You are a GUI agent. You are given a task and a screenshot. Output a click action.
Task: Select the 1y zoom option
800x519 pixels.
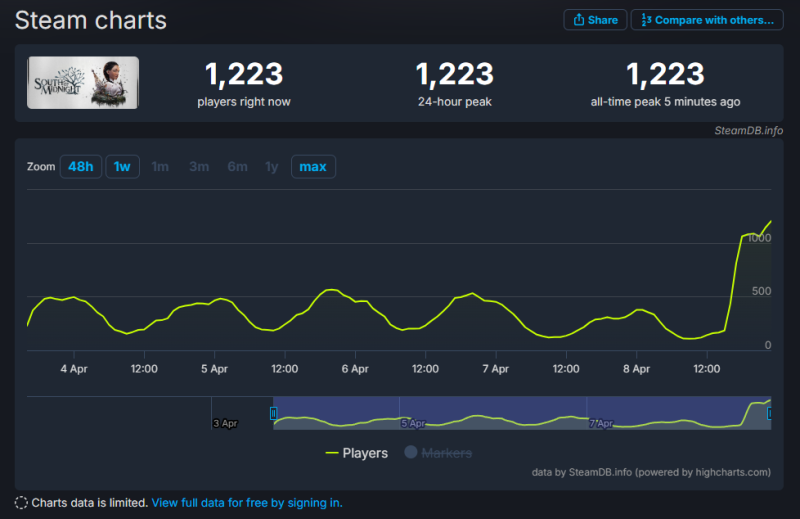pyautogui.click(x=271, y=166)
